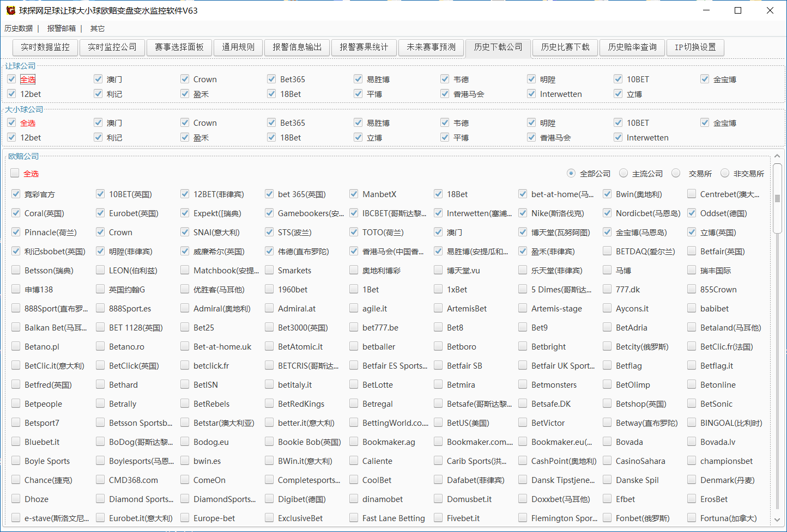
Task: Switch to the 实时监控公司 tab
Action: point(112,47)
